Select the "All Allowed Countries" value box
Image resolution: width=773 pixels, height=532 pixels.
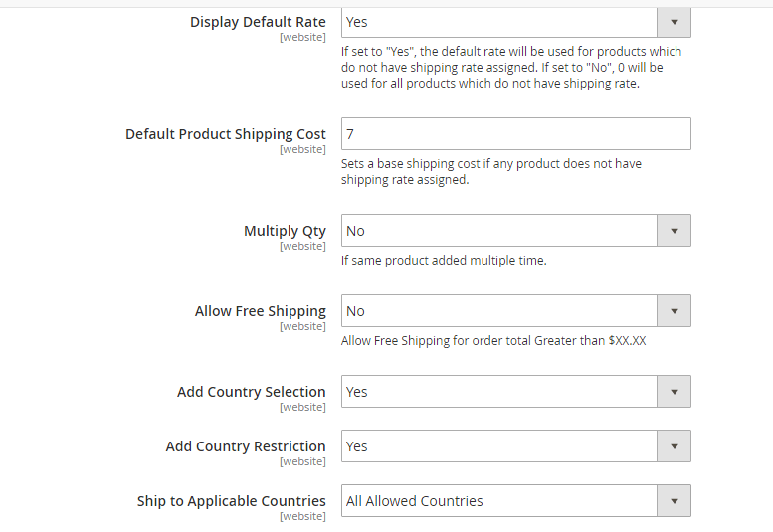[x=497, y=501]
